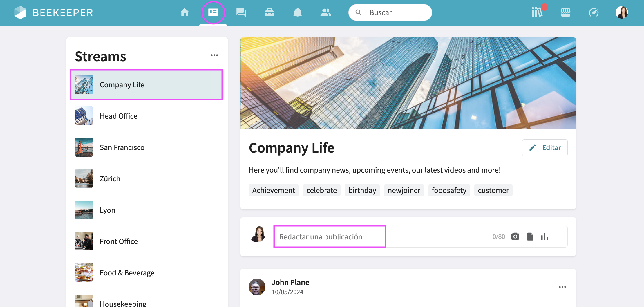Open the Chats icon in top bar
Screen dimensions: 644x307
[241, 12]
